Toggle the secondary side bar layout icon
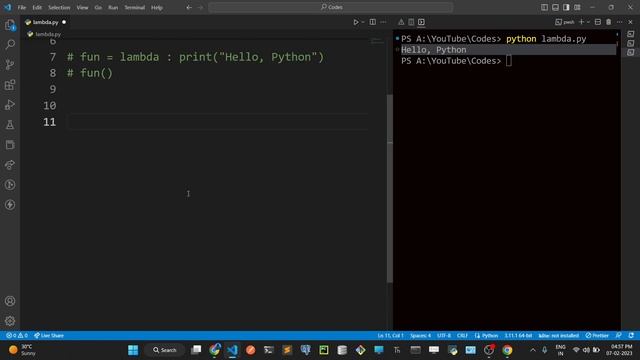Viewport: 640px width, 360px height. click(x=566, y=7)
